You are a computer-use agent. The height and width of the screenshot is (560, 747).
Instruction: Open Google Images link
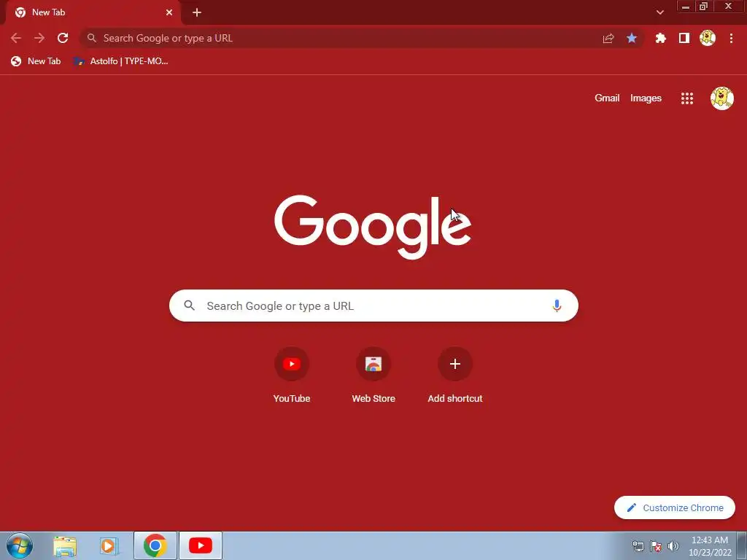[x=646, y=98]
